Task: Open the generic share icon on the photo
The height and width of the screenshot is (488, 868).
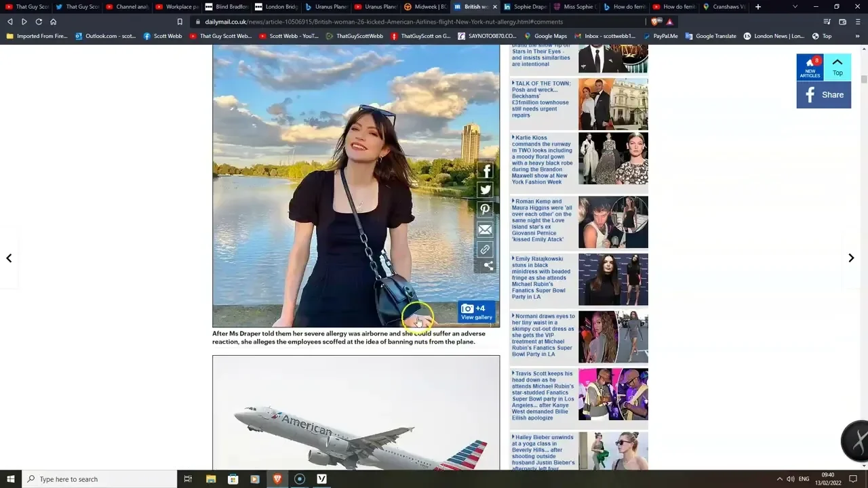Action: pos(488,266)
